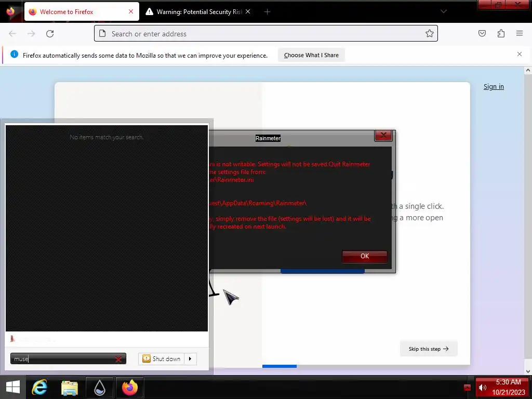Open the Save to Pocket button

click(482, 33)
